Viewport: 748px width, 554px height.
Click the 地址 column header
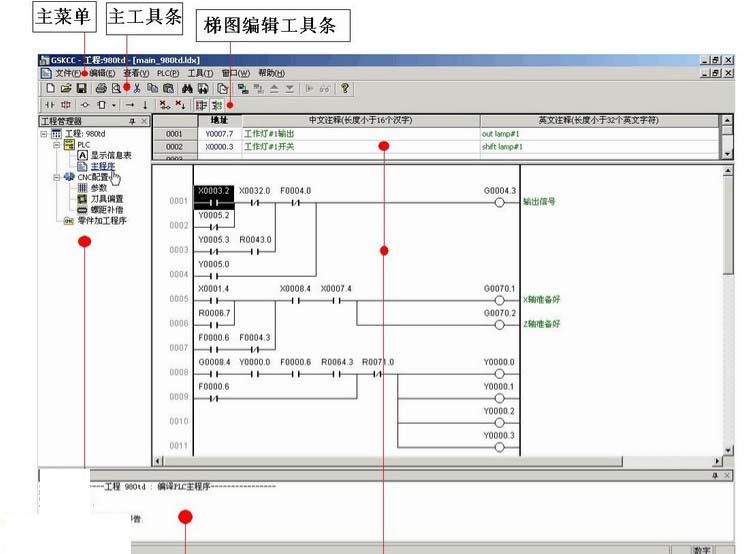[219, 120]
